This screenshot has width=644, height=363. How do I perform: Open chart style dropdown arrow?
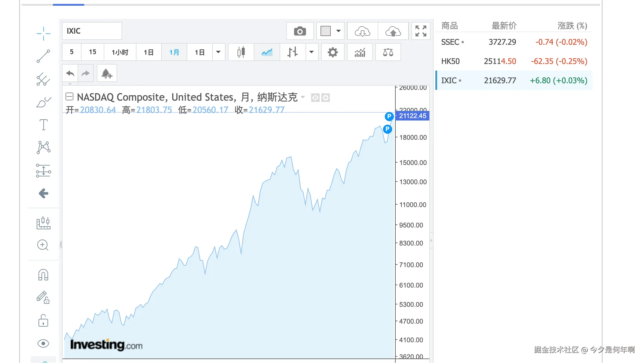coord(312,52)
